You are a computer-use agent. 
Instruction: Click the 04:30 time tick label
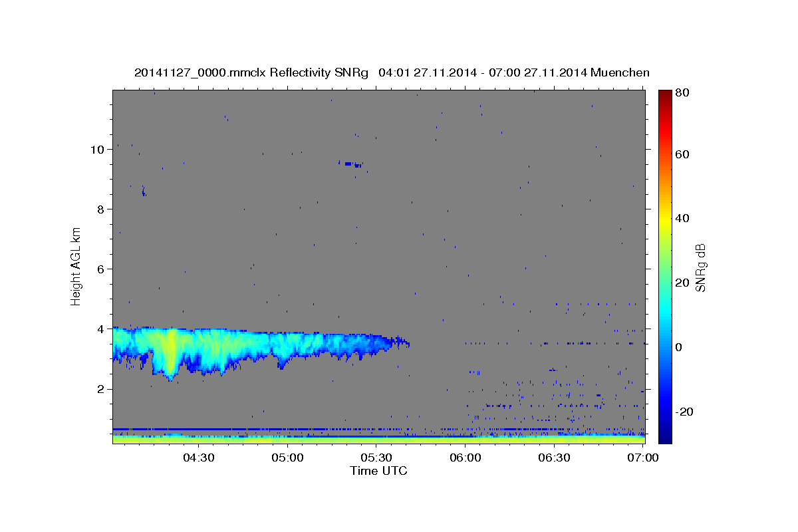[x=198, y=458]
